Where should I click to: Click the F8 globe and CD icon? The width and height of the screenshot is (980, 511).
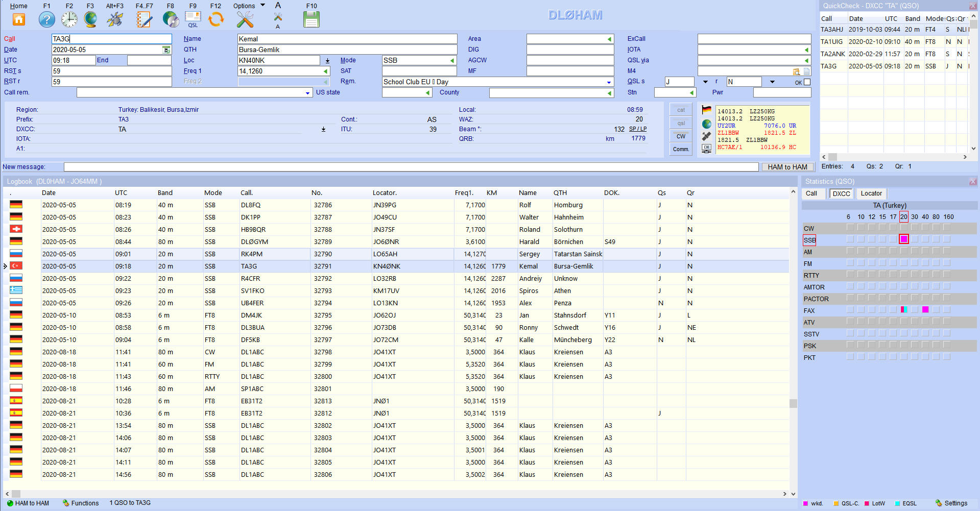click(x=171, y=19)
